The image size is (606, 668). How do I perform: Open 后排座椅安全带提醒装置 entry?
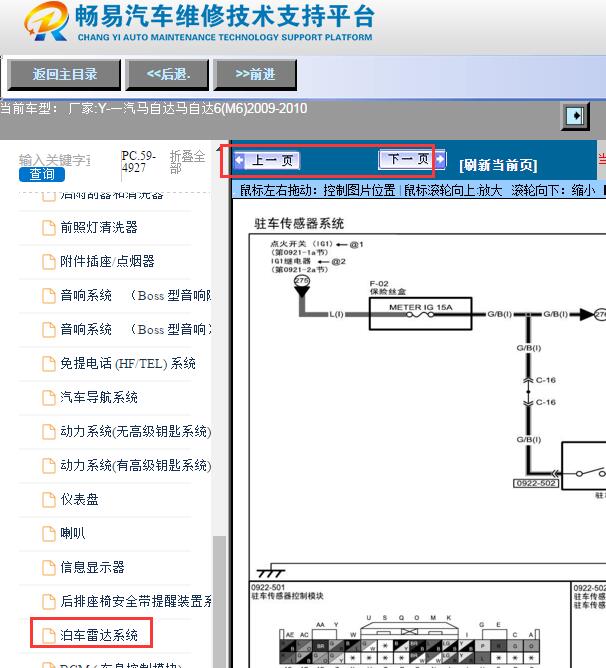point(136,601)
